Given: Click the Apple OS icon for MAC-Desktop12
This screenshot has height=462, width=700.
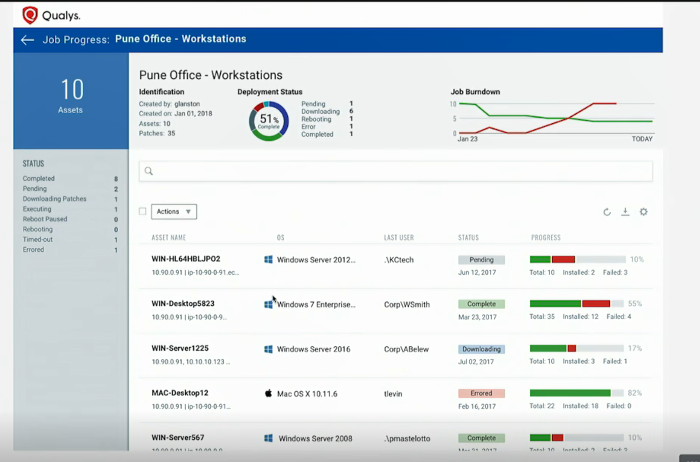Looking at the screenshot, I should [x=268, y=393].
